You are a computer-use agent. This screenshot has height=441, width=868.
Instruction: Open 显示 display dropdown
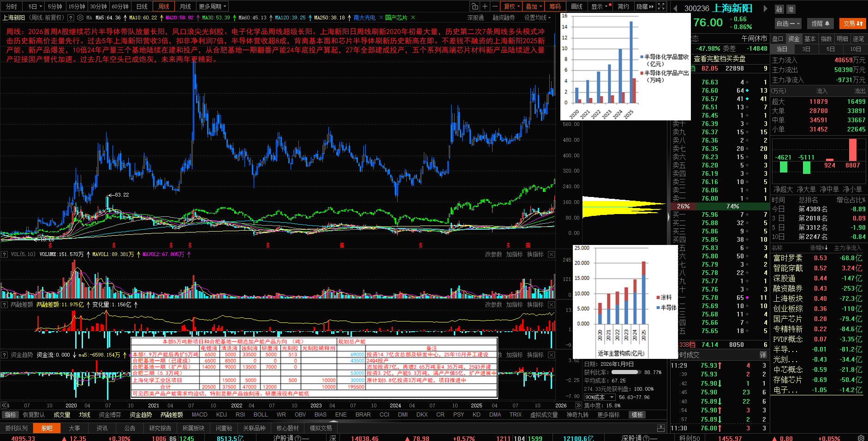tap(600, 6)
